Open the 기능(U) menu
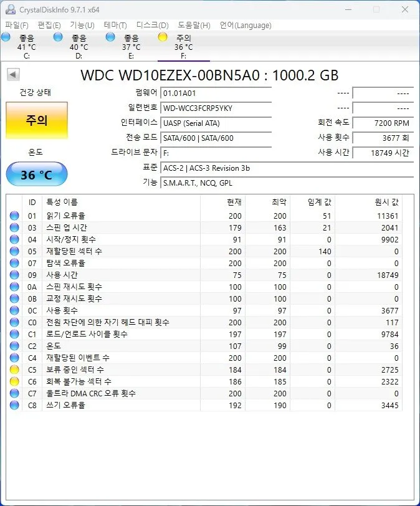Viewport: 420px width, 506px height. click(82, 25)
